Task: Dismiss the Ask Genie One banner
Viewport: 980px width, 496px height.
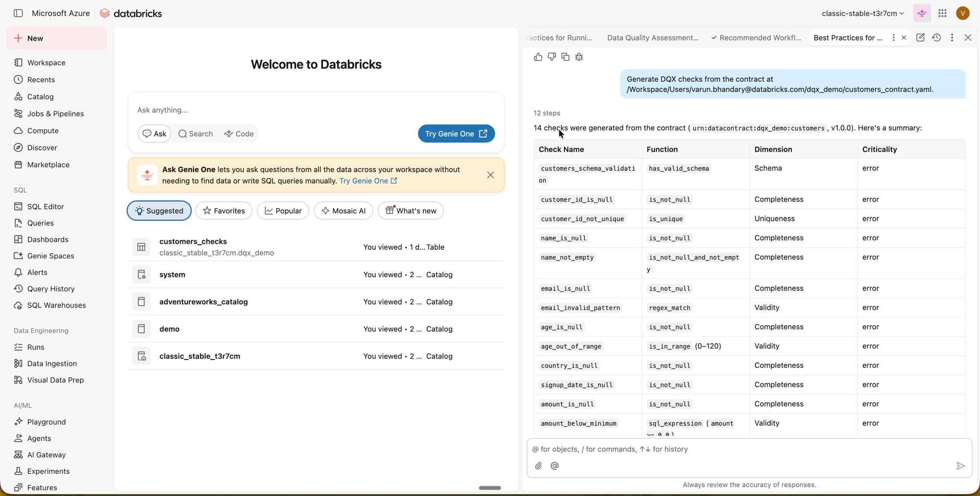Action: [x=490, y=175]
